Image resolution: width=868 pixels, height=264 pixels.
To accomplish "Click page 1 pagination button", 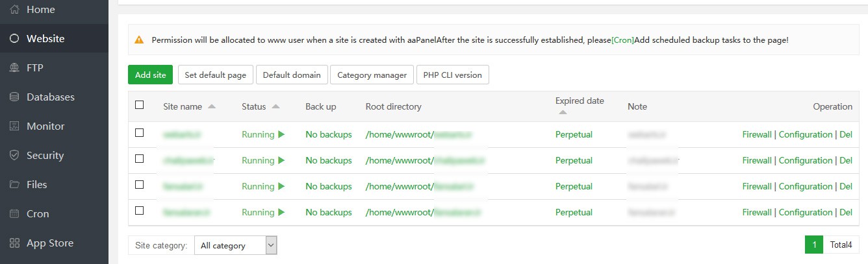I will click(813, 245).
